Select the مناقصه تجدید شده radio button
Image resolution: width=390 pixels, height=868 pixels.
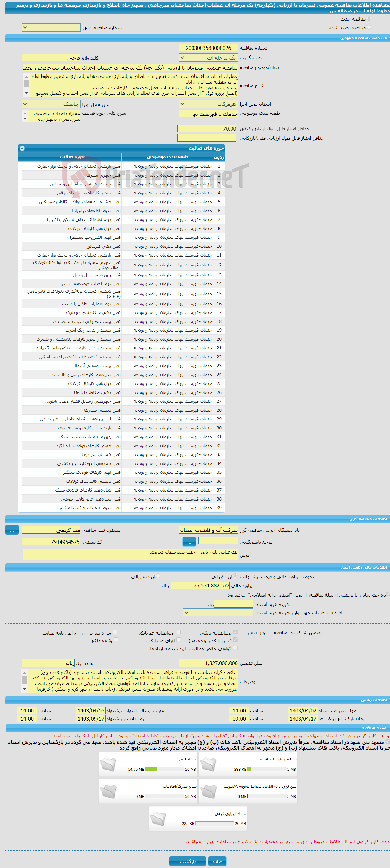[369, 27]
